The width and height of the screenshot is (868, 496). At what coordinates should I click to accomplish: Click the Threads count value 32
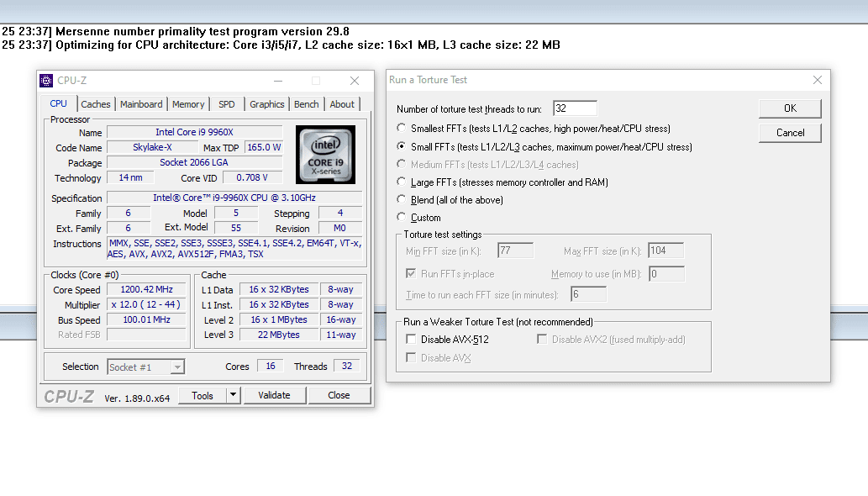tap(346, 366)
